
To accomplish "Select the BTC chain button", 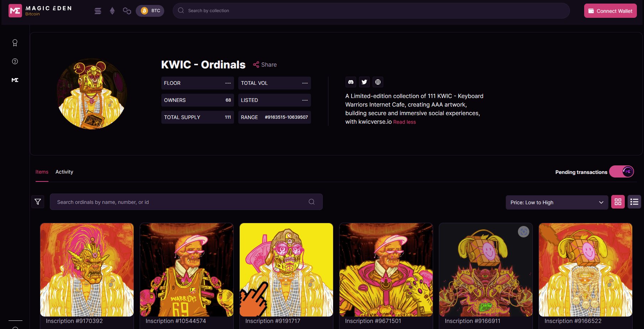I will pos(150,11).
